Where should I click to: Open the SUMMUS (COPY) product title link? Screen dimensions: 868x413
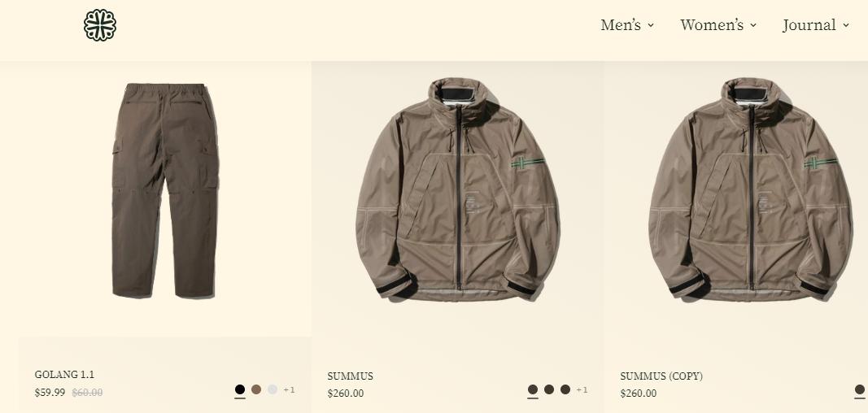tap(661, 376)
